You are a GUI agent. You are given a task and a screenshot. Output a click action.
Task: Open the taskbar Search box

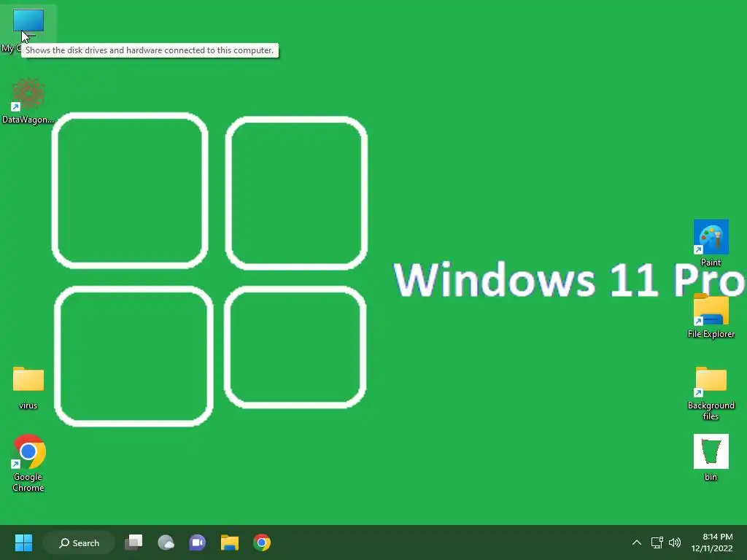[x=79, y=542]
